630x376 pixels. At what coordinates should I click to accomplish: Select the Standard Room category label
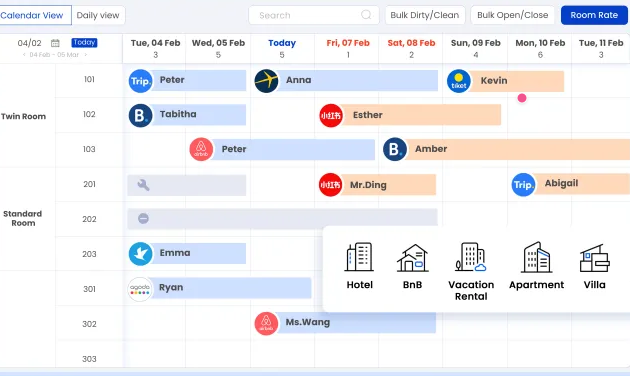[x=23, y=218]
